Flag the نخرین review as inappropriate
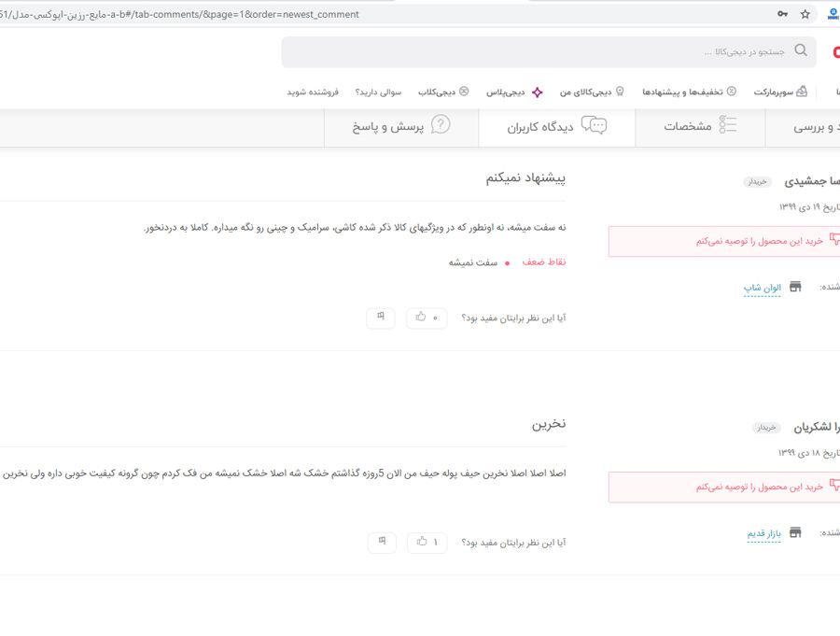The width and height of the screenshot is (840, 636). tap(382, 543)
